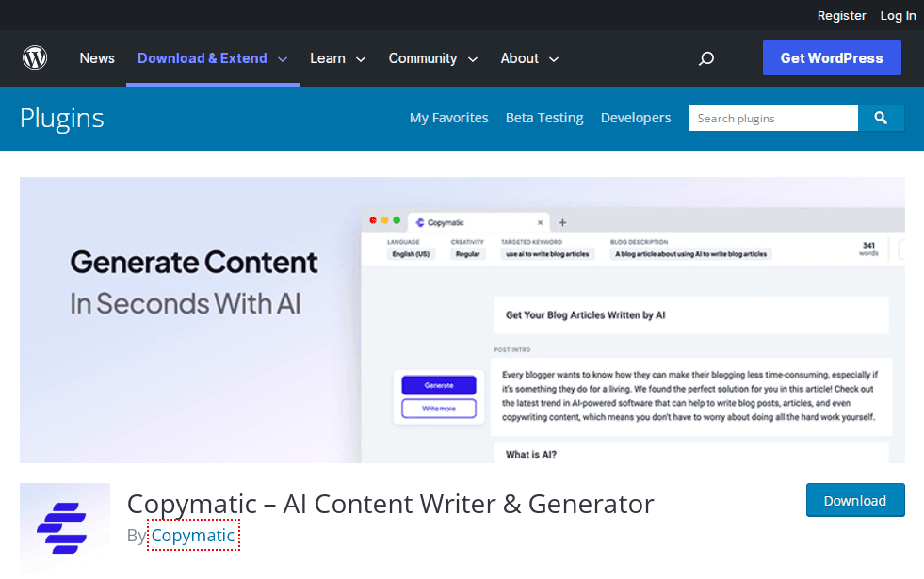Image resolution: width=924 pixels, height=579 pixels.
Task: Open the Learn menu
Action: pos(328,58)
